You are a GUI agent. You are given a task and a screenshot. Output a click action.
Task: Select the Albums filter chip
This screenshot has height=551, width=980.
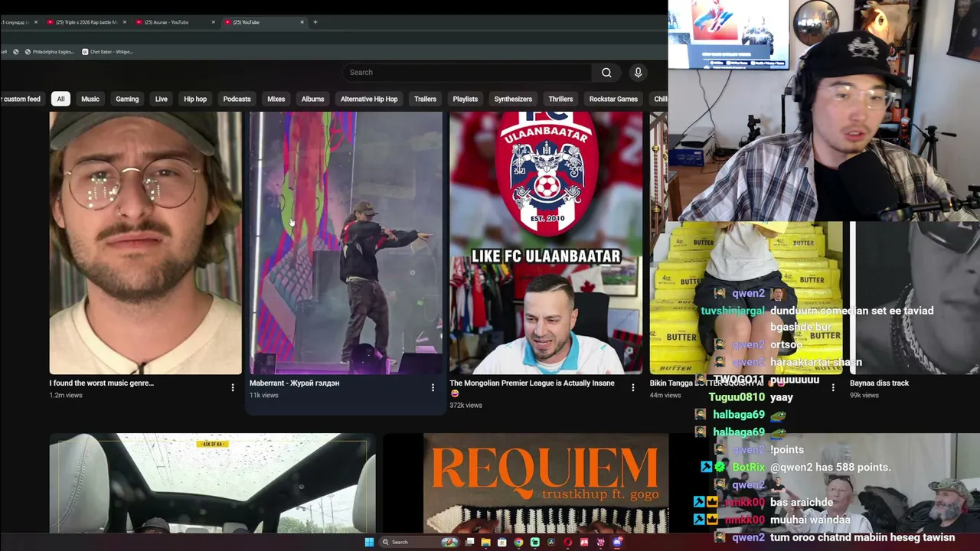pyautogui.click(x=312, y=99)
